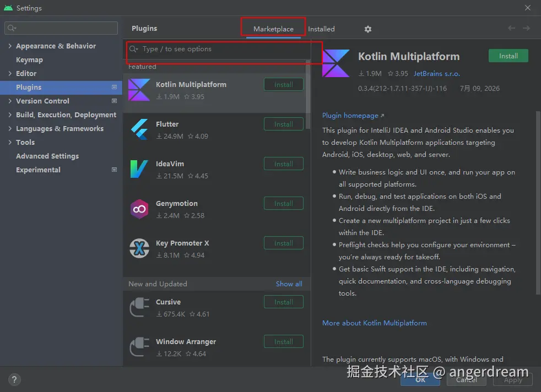This screenshot has width=541, height=392.
Task: Click the Flutter plugin icon
Action: [139, 129]
